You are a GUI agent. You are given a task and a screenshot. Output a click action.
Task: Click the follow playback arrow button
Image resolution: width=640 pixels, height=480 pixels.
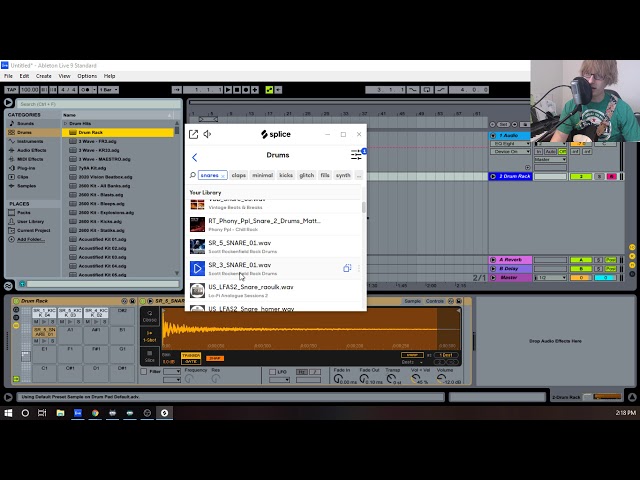point(177,90)
